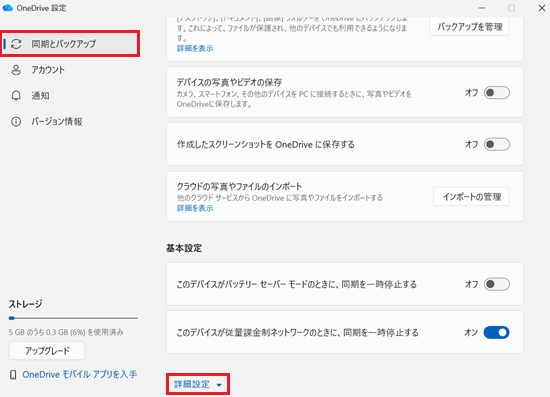The width and height of the screenshot is (550, 397).
Task: Click the ストレージ heading
Action: 25,304
